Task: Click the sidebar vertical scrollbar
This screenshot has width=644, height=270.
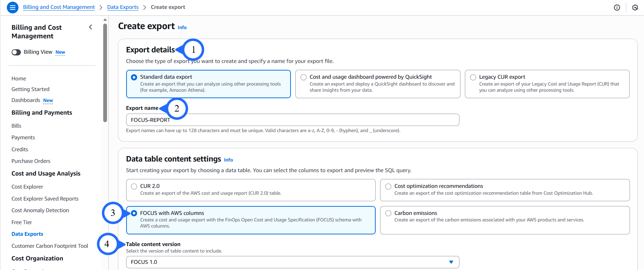Action: [x=105, y=72]
